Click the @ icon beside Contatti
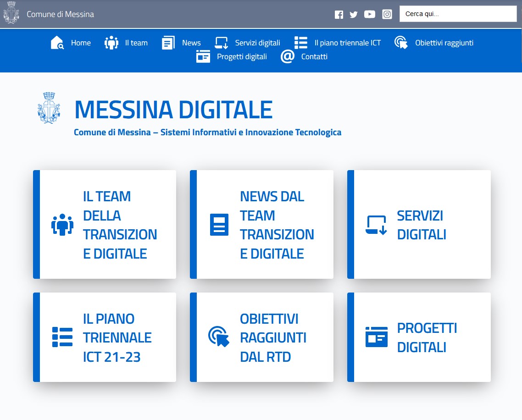 tap(288, 56)
